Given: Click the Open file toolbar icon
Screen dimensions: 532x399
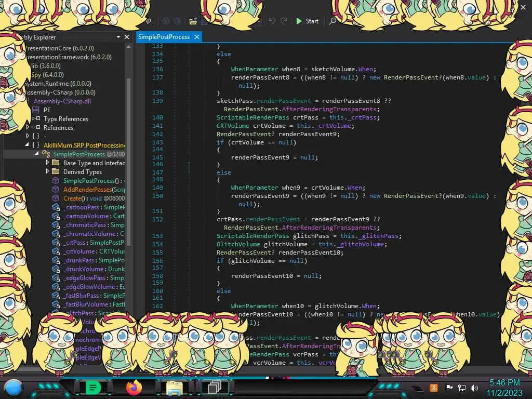Looking at the screenshot, I should 193,21.
